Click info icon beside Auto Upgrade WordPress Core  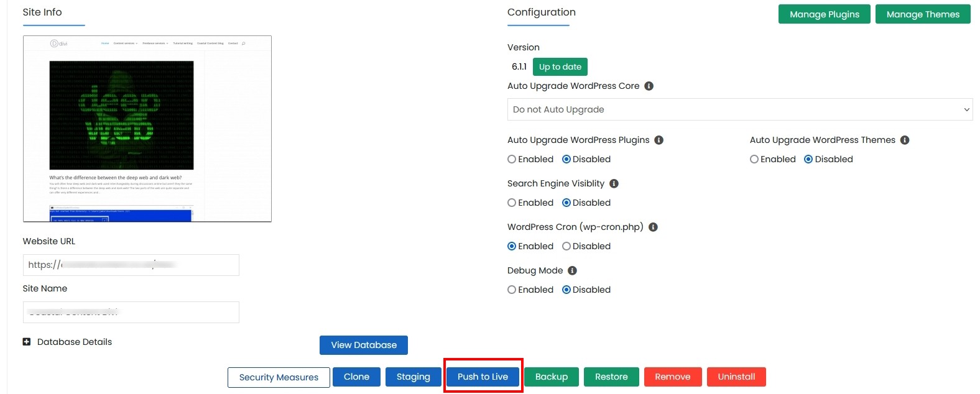pyautogui.click(x=649, y=86)
